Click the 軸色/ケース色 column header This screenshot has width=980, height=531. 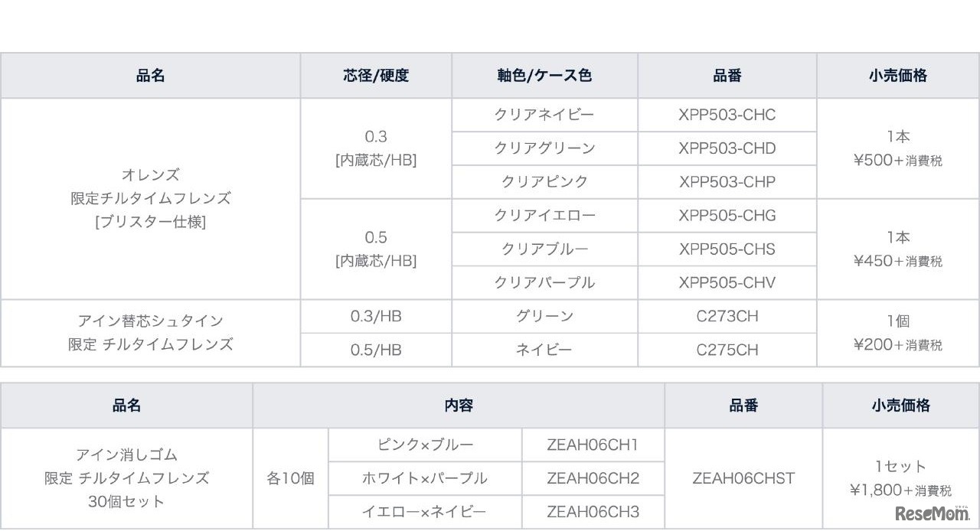point(544,75)
